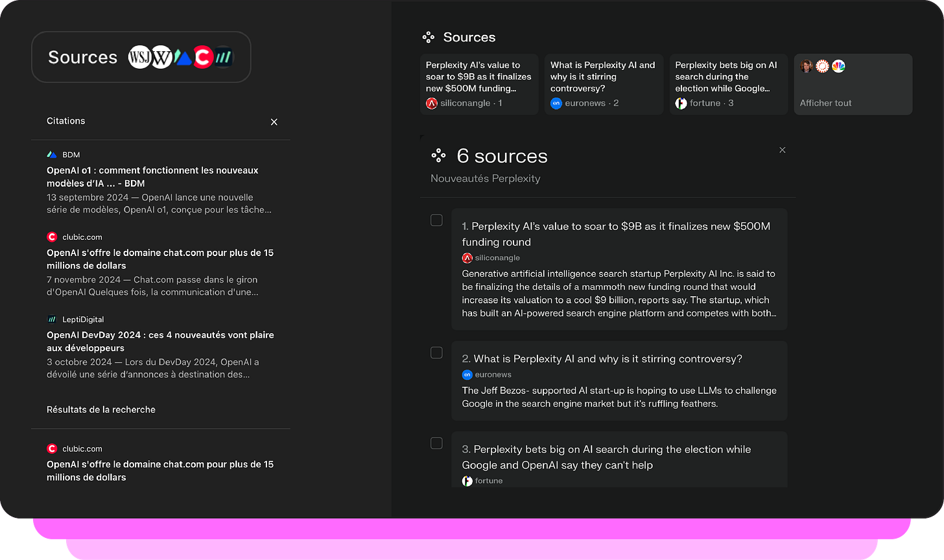Open chat.com article under Résultats de la recherche

(x=160, y=471)
